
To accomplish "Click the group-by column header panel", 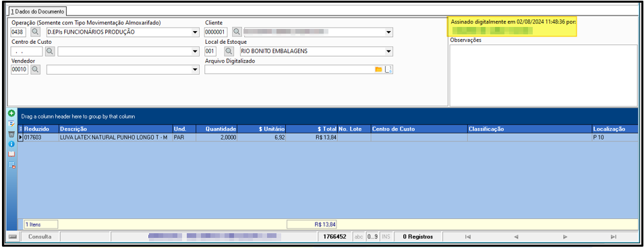I will pyautogui.click(x=327, y=117).
